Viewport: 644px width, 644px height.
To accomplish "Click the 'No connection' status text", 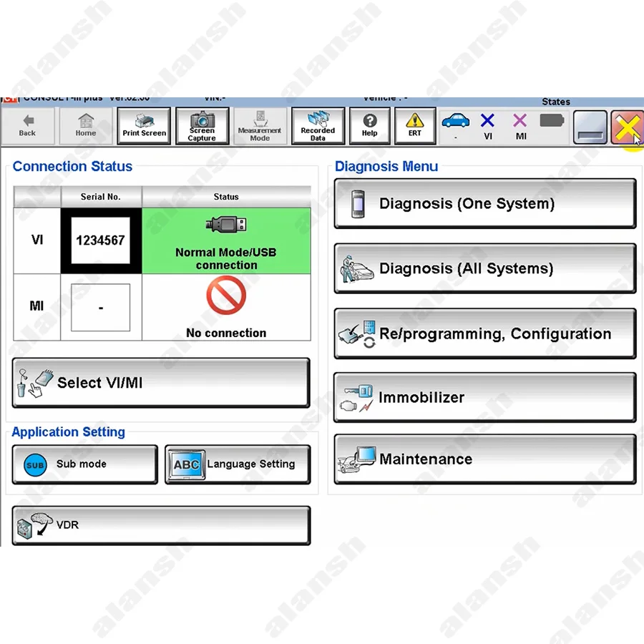I will click(x=226, y=333).
